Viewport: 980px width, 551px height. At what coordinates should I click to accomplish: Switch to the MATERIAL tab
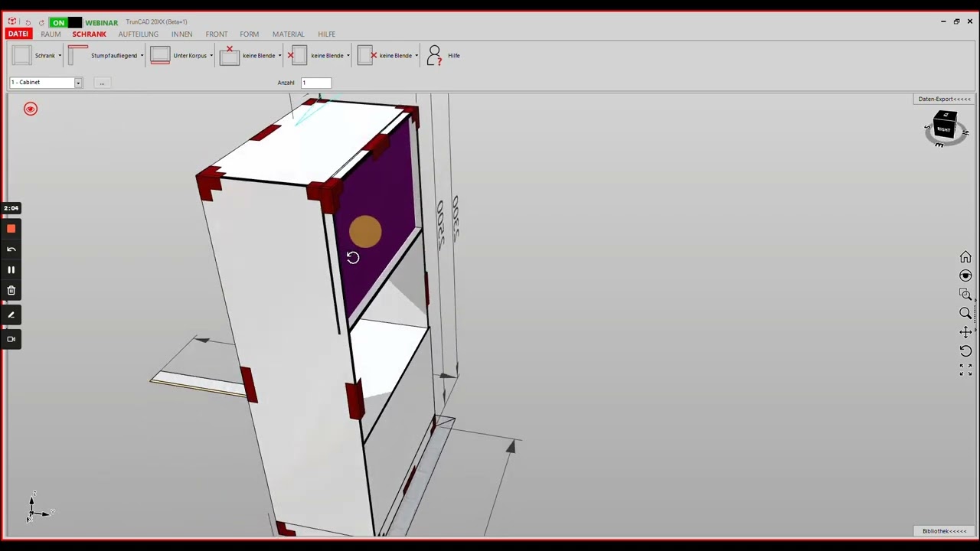(x=289, y=34)
